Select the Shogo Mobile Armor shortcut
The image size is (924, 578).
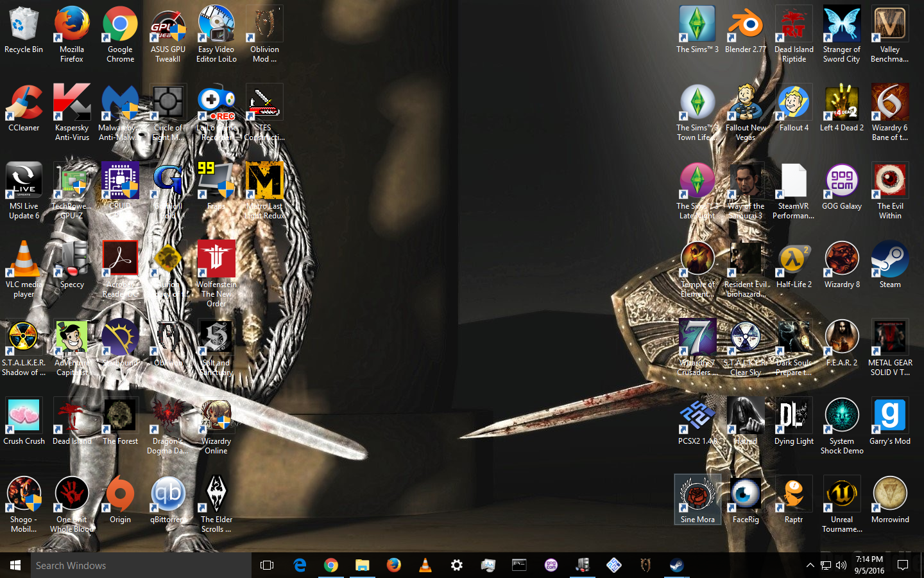(24, 505)
